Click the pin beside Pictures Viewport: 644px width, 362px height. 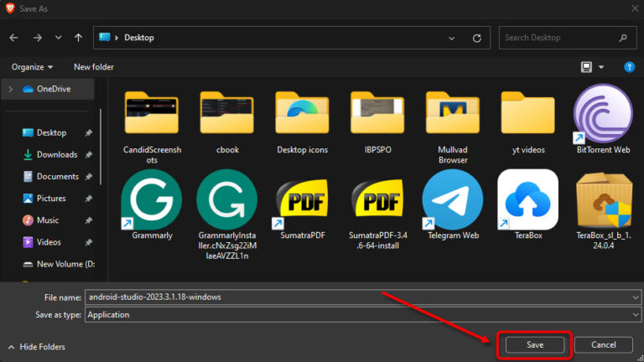pyautogui.click(x=88, y=199)
